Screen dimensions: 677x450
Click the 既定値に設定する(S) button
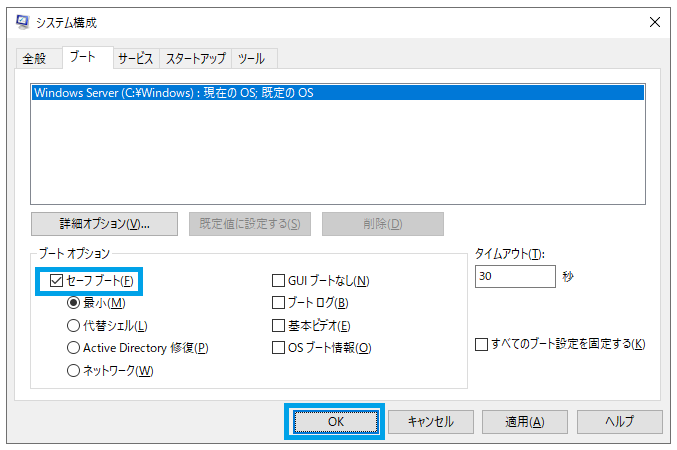(250, 224)
